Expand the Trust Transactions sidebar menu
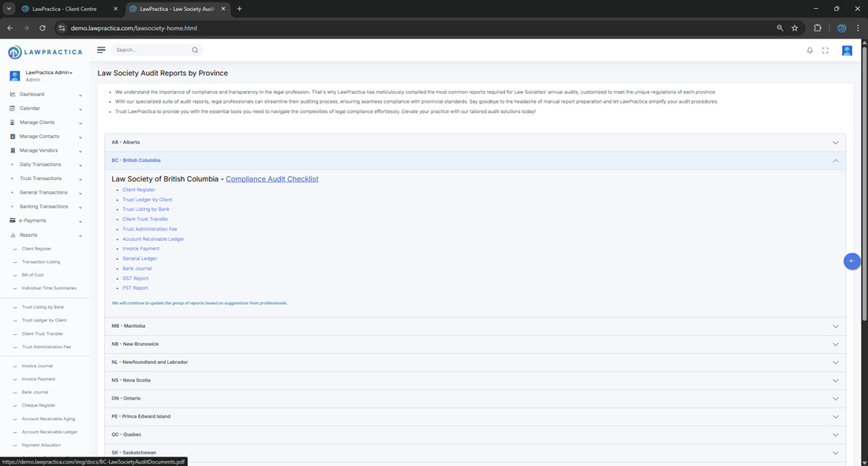Image resolution: width=868 pixels, height=466 pixels. [40, 179]
